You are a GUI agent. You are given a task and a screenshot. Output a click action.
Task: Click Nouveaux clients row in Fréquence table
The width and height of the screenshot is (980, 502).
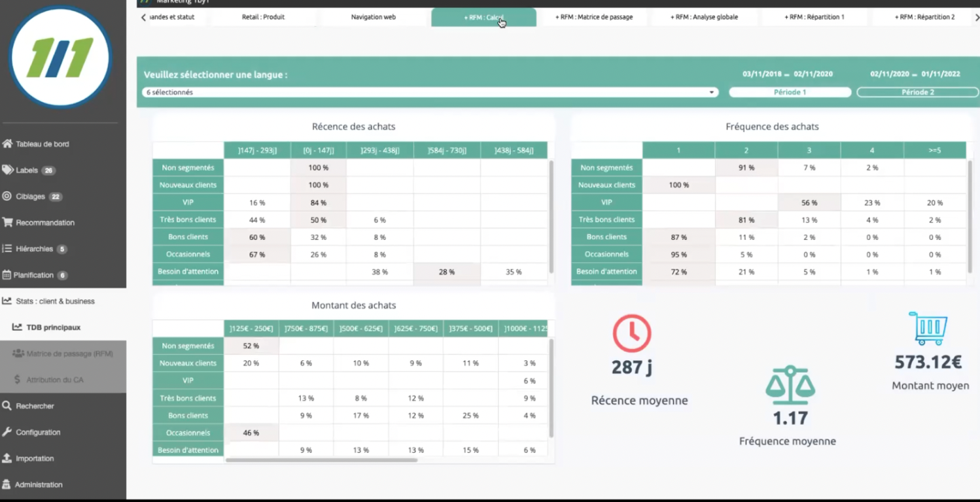[769, 185]
